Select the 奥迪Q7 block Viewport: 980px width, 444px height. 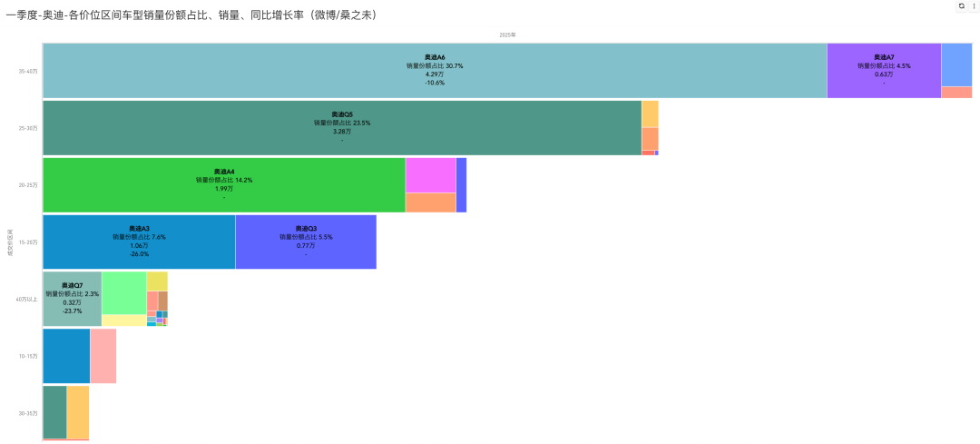click(x=72, y=298)
